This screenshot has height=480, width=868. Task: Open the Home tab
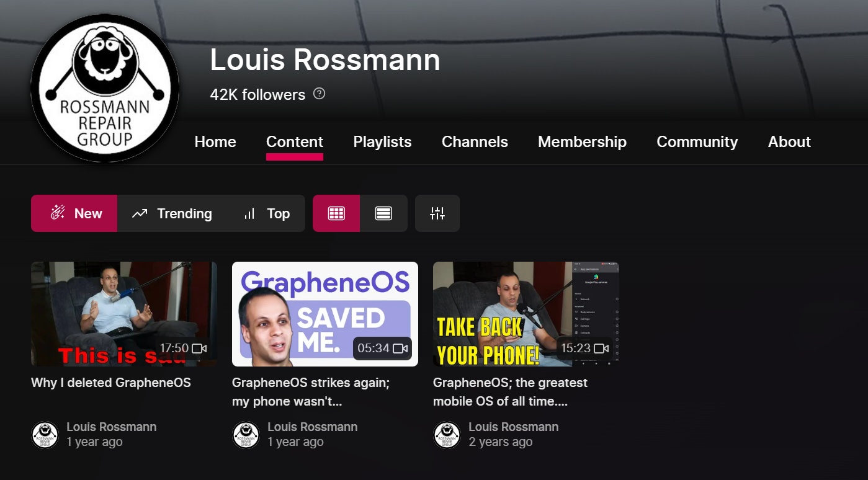[215, 142]
